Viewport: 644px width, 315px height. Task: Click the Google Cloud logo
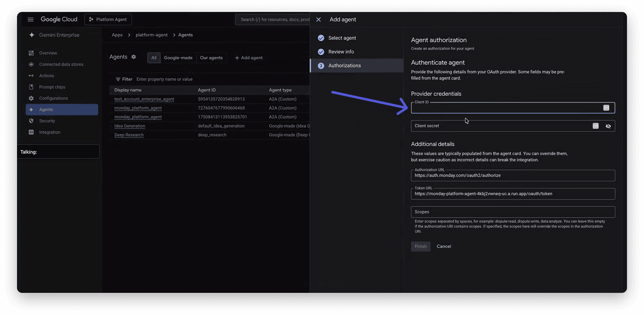coord(59,19)
